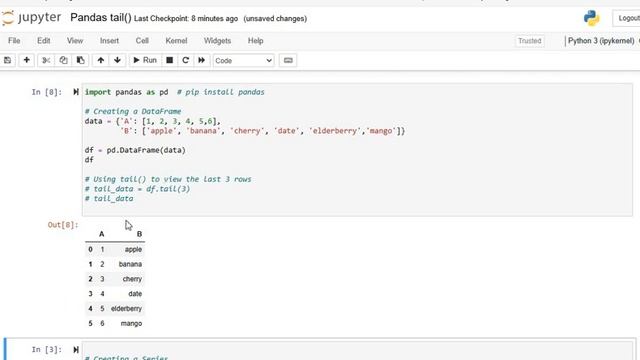Image resolution: width=640 pixels, height=360 pixels.
Task: Click the In [8] input prompt
Action: pos(47,92)
